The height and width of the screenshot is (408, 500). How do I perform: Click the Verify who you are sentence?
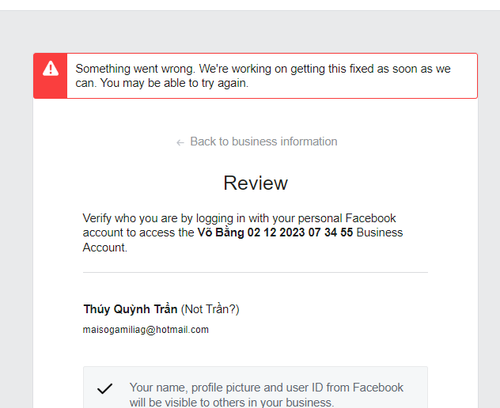[243, 233]
